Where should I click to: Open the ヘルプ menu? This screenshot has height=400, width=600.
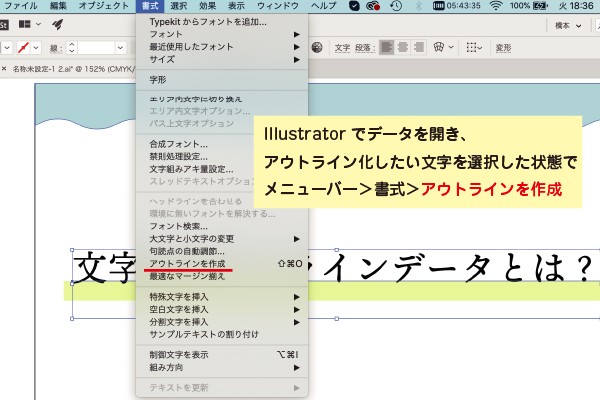324,6
